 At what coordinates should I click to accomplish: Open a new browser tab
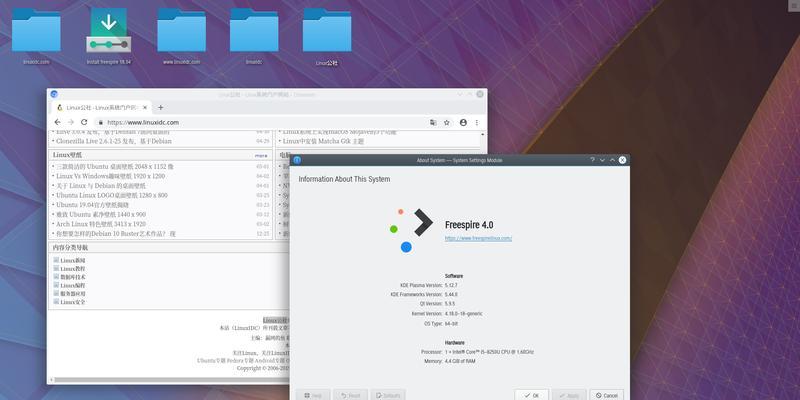[161, 108]
